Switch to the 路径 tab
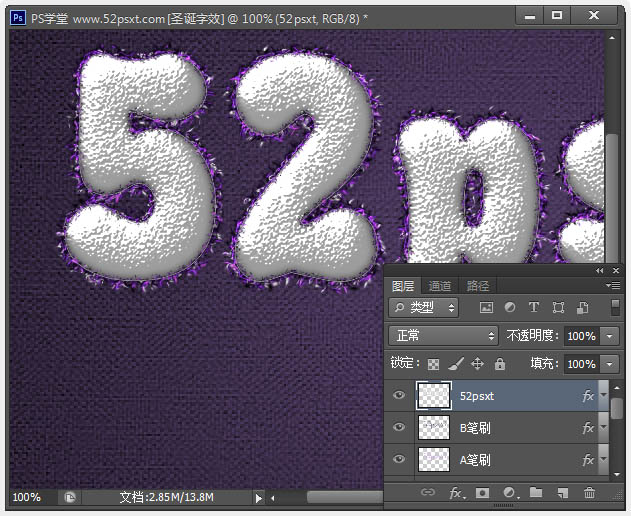This screenshot has width=631, height=516. (x=478, y=285)
